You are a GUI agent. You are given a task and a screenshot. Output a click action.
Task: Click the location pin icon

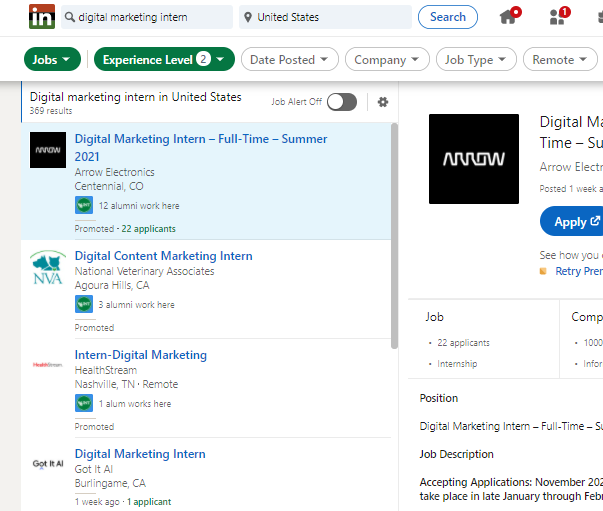click(x=248, y=17)
